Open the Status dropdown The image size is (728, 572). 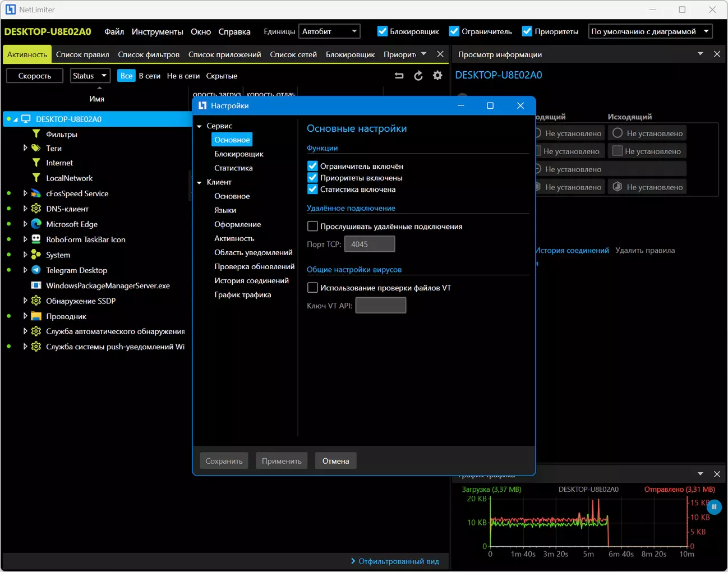pyautogui.click(x=90, y=76)
